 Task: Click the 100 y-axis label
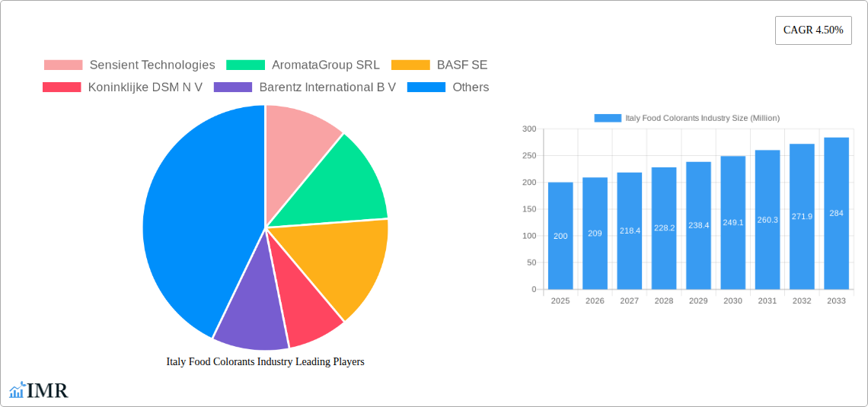pyautogui.click(x=529, y=236)
